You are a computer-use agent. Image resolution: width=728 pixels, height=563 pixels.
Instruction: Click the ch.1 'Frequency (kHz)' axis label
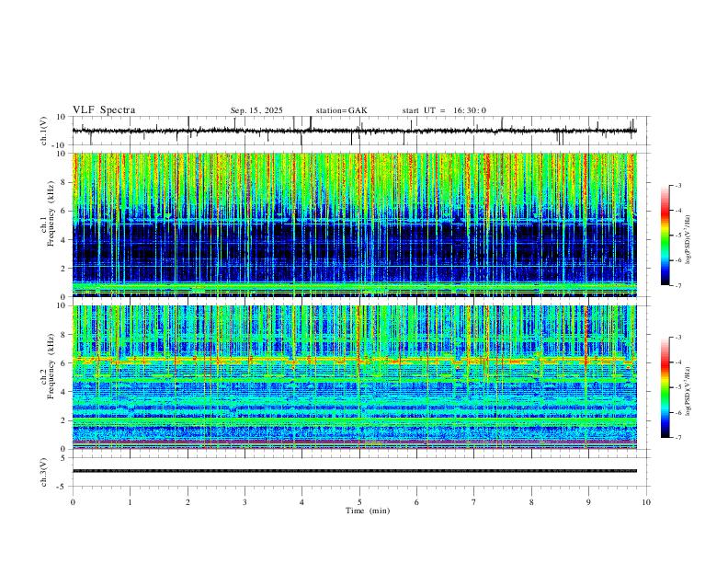(51, 214)
